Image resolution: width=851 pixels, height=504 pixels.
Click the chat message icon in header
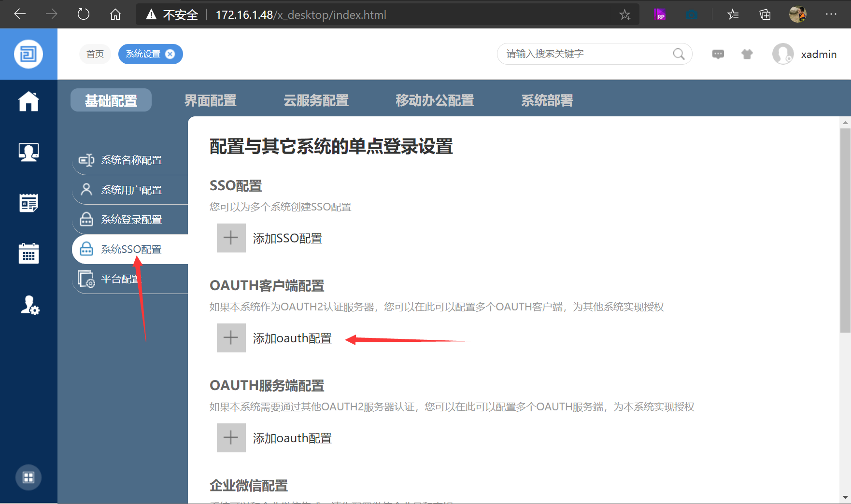coord(718,54)
